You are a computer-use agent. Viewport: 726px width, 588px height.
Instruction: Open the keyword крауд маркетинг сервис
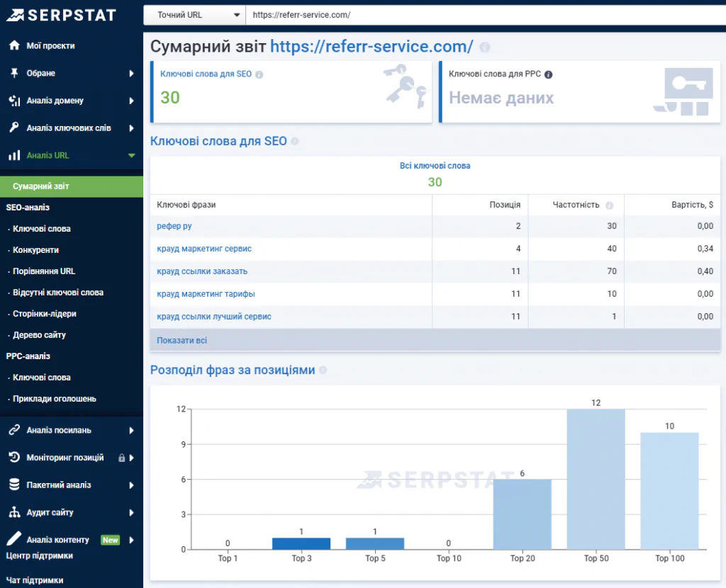coord(204,249)
